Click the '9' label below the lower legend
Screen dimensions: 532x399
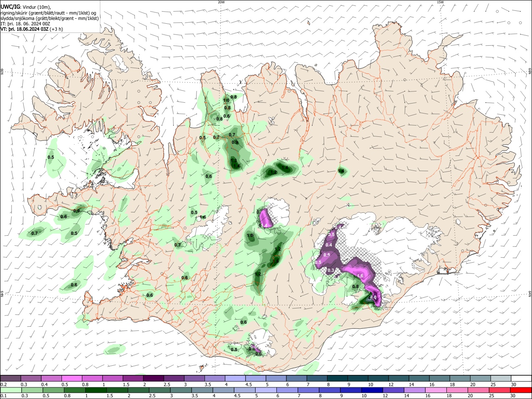coord(341,396)
